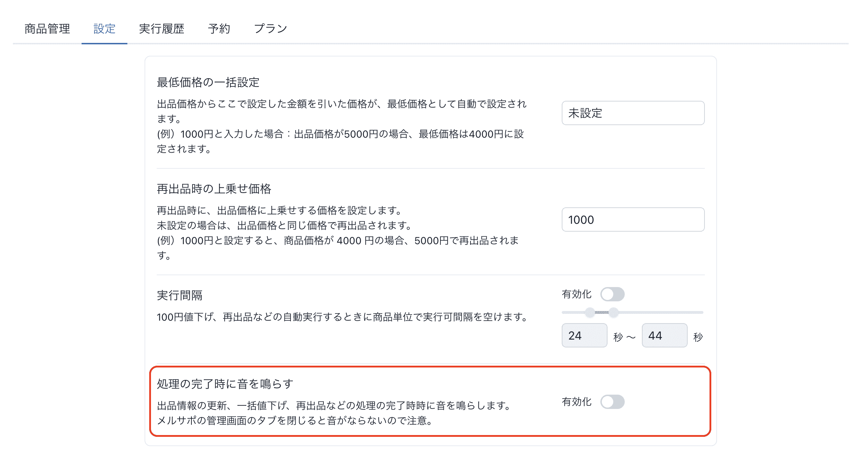Click the left handle of interval slider
The width and height of the screenshot is (868, 469).
point(590,312)
